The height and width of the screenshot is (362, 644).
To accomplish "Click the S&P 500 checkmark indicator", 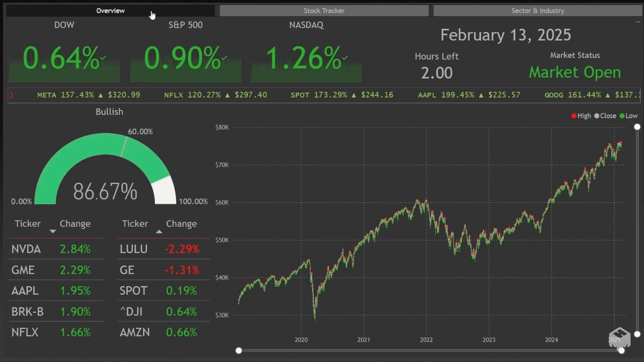I will [224, 58].
